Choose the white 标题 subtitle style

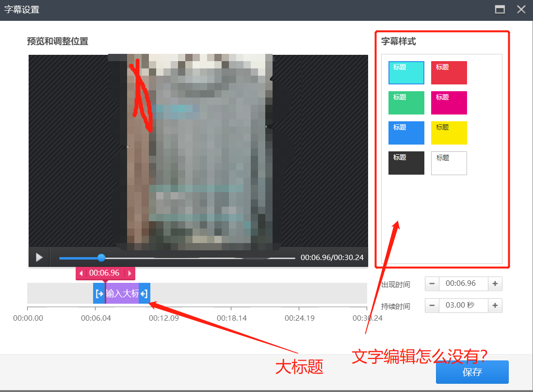pos(449,163)
